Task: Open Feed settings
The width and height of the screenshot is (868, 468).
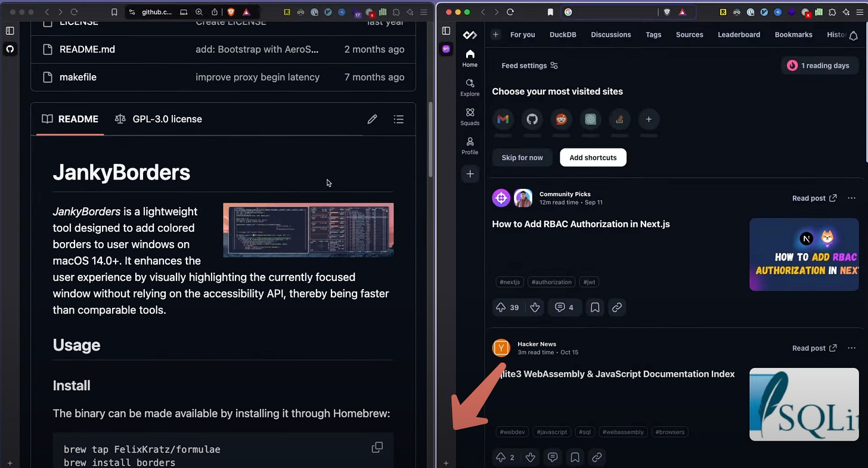Action: pyautogui.click(x=529, y=66)
